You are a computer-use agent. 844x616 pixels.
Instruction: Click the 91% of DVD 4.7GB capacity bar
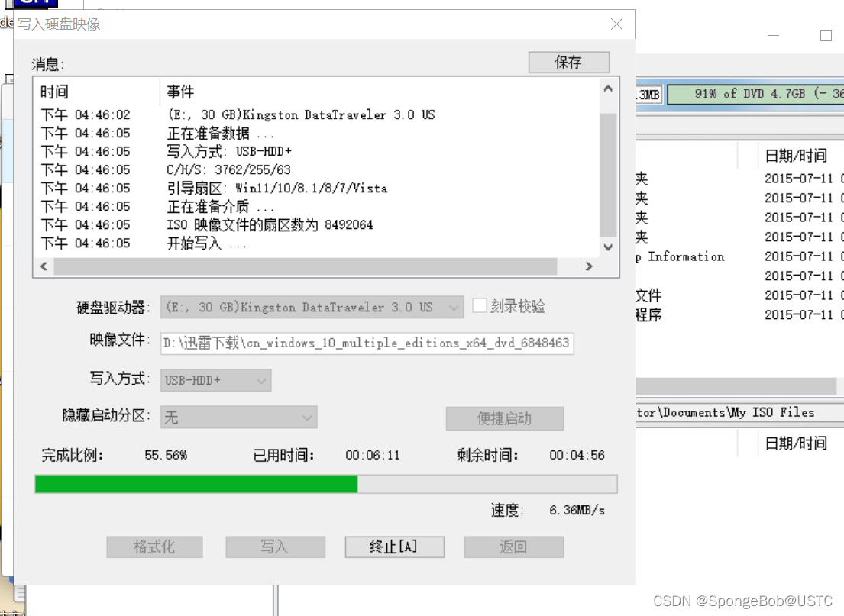pos(755,94)
